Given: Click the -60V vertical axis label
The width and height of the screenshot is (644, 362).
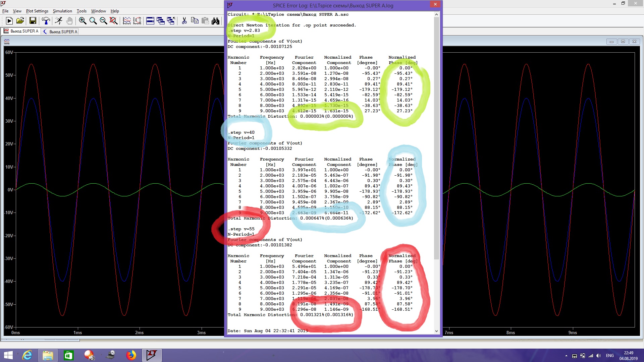Looking at the screenshot, I should point(8,327).
